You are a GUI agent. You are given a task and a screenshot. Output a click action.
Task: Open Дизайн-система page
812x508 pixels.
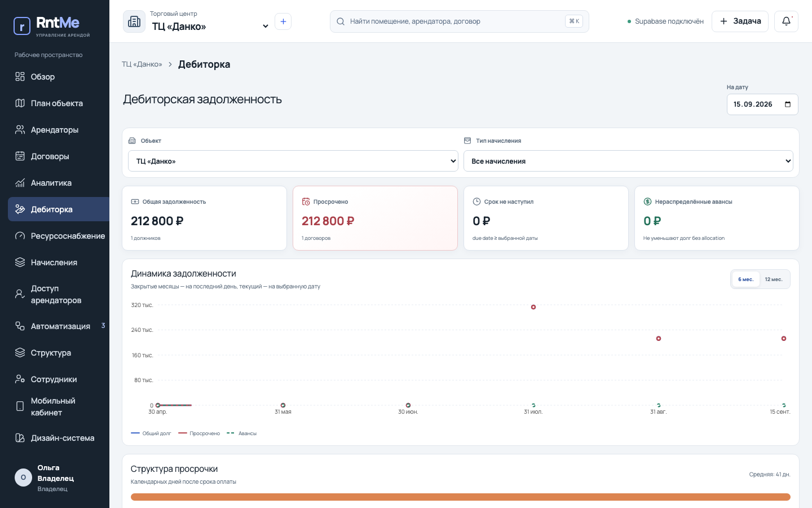tap(59, 438)
